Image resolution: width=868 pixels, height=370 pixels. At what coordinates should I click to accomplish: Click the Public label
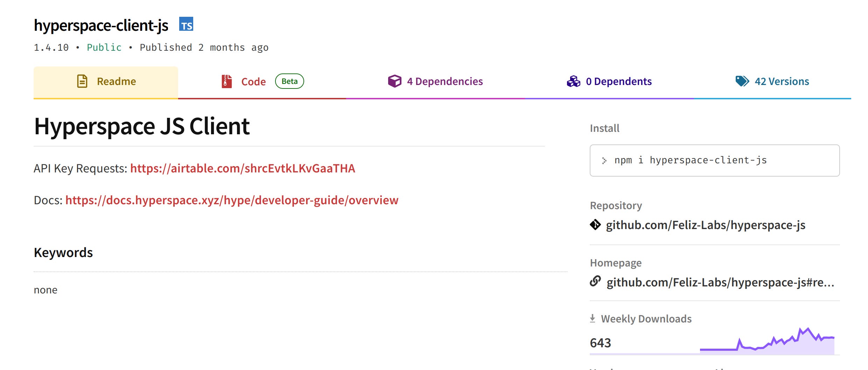pyautogui.click(x=104, y=48)
